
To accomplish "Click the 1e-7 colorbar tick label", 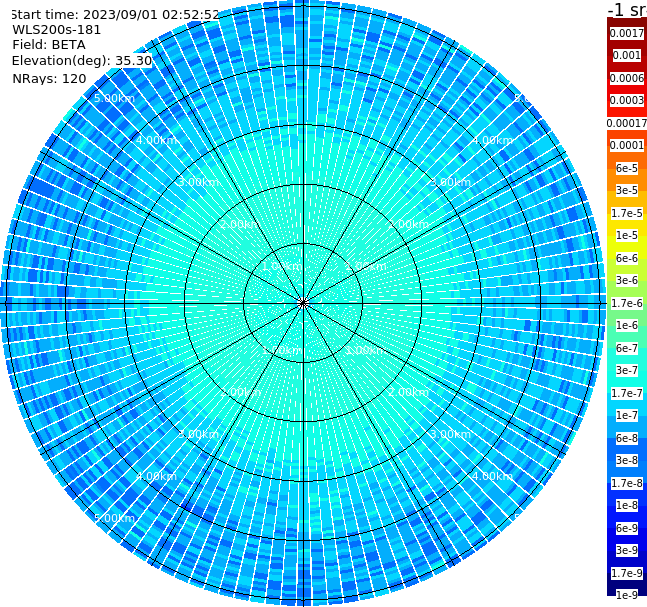I will point(627,415).
